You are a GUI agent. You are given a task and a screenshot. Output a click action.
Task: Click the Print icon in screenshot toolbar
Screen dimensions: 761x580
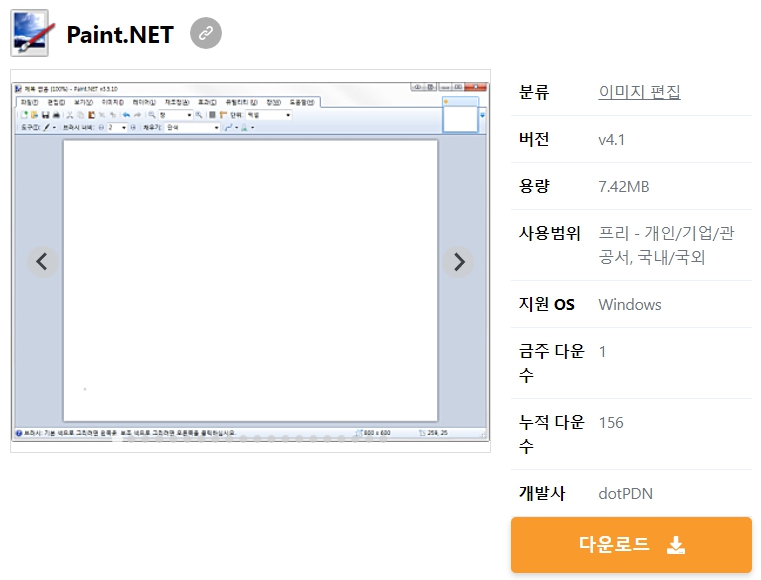click(x=56, y=115)
